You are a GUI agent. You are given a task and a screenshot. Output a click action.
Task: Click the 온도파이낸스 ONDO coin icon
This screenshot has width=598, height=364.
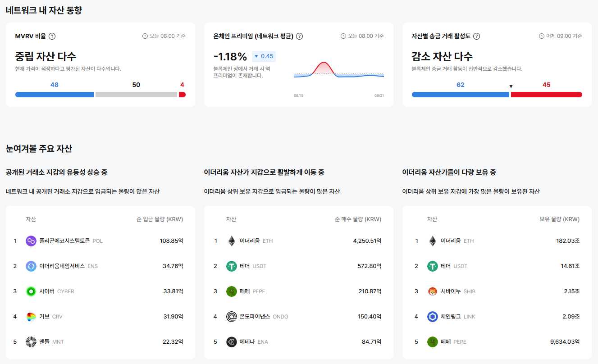[x=231, y=317]
